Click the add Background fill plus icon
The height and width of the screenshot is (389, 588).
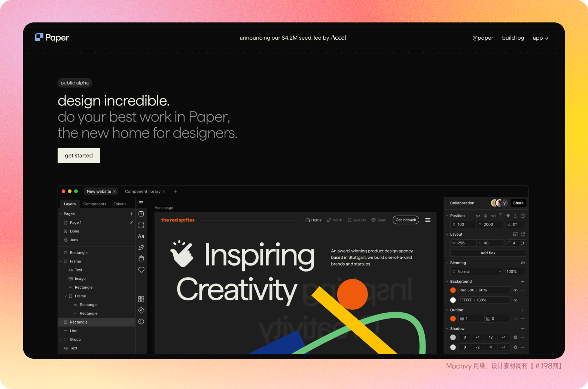[523, 282]
